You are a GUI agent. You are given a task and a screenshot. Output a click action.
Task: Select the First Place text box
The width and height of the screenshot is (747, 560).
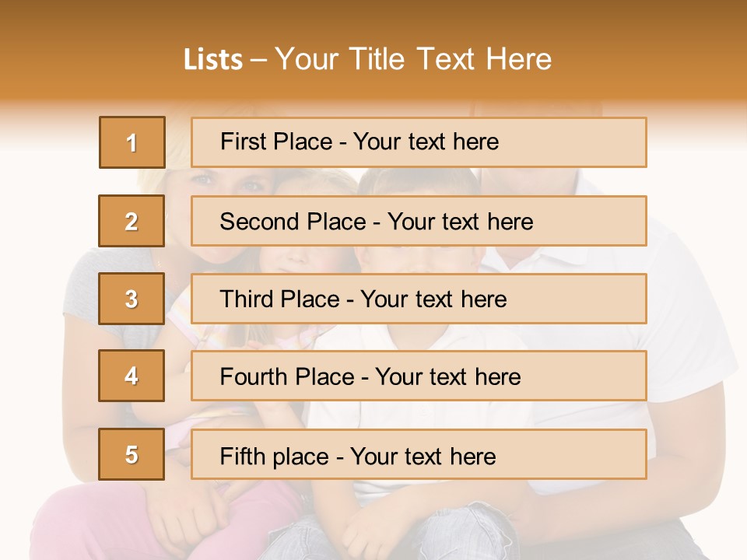[x=419, y=142]
